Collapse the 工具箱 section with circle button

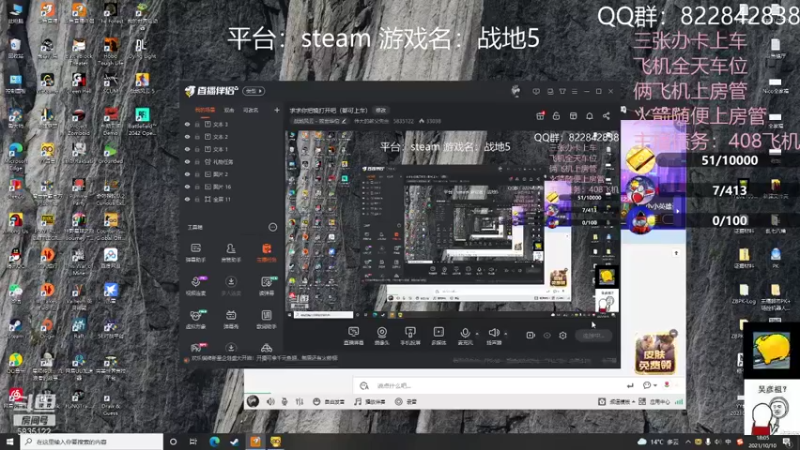click(272, 227)
